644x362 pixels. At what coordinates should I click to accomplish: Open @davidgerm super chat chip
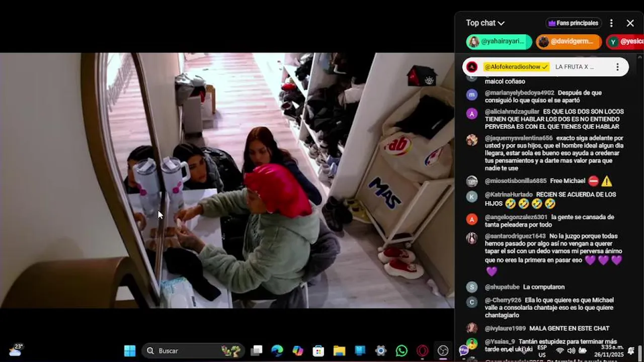pos(569,42)
